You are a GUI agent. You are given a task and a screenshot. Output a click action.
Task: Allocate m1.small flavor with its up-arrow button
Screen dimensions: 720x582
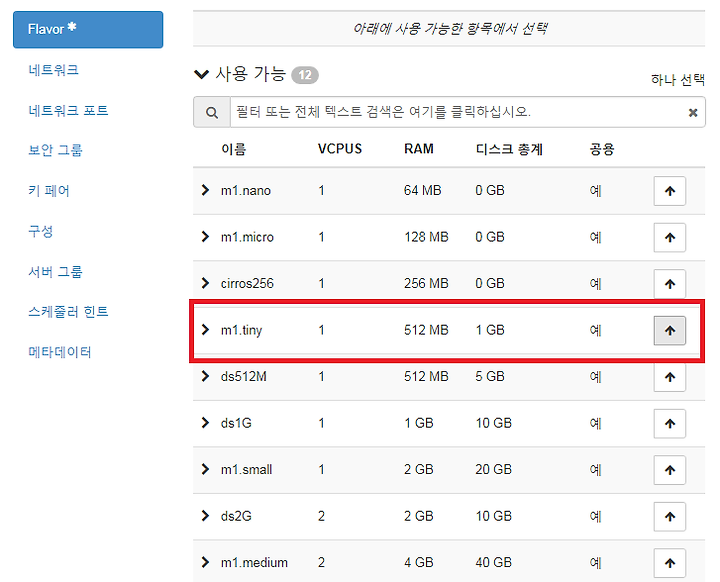pyautogui.click(x=669, y=470)
